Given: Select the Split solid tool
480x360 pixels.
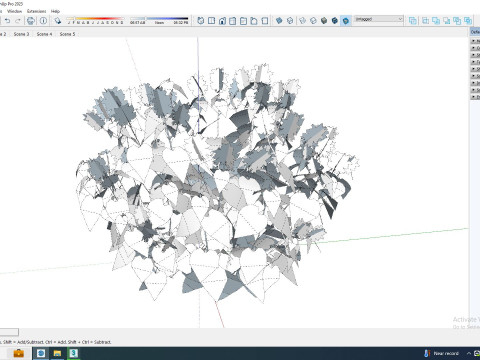Looking at the screenshot, I should click(x=468, y=21).
